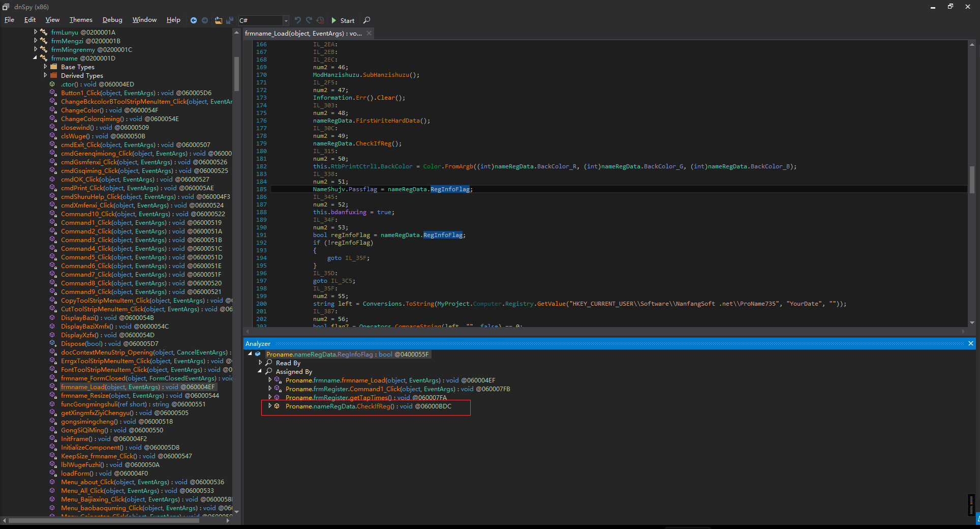Viewport: 980px width, 529px height.
Task: Open the language C# dropdown
Action: pos(286,20)
